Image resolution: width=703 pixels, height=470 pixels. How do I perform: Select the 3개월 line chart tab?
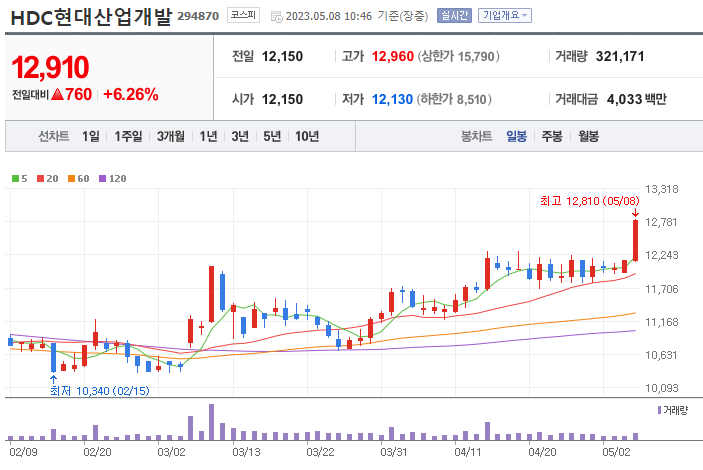point(170,136)
